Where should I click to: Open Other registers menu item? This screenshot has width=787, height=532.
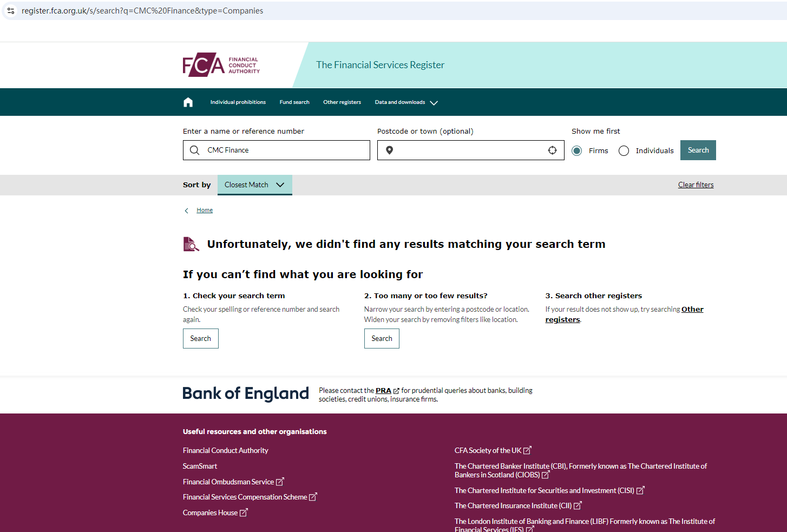coord(342,102)
